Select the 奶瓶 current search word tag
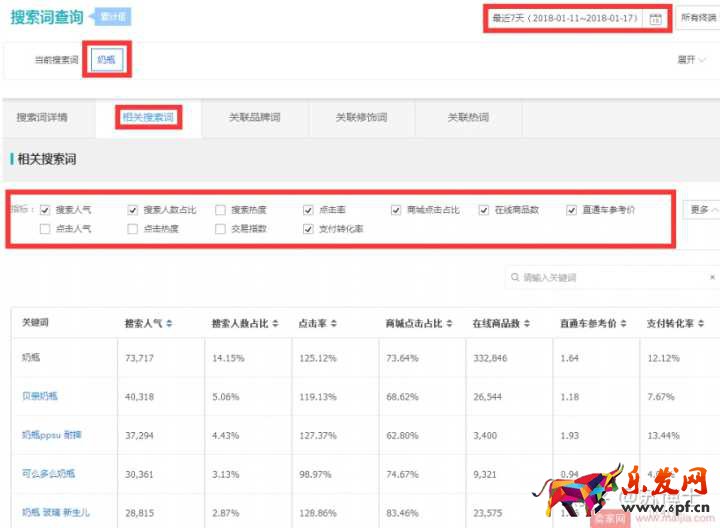The image size is (720, 528). pos(106,60)
